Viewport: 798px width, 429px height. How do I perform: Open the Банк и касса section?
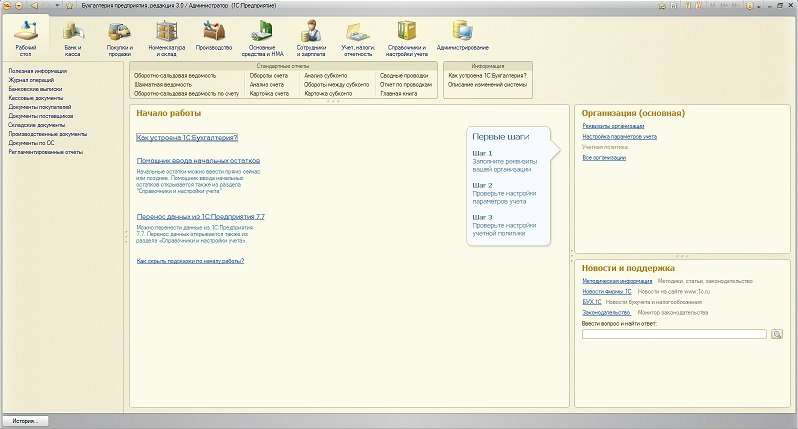[x=73, y=39]
